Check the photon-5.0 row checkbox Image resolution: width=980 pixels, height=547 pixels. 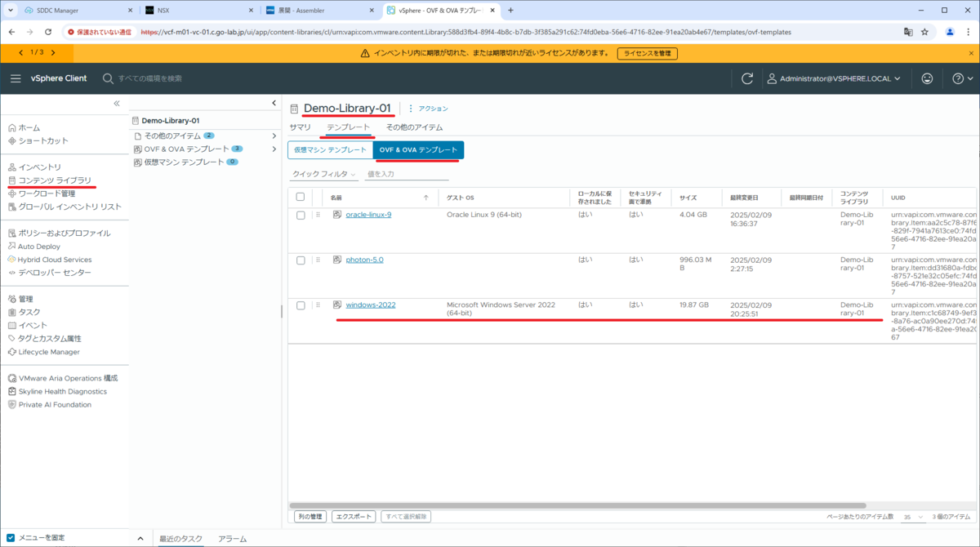301,260
